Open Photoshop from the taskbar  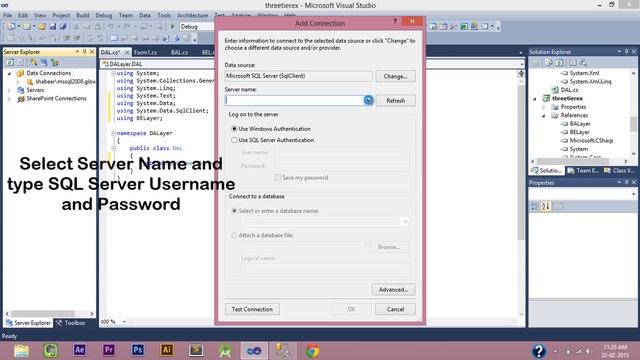(138, 350)
